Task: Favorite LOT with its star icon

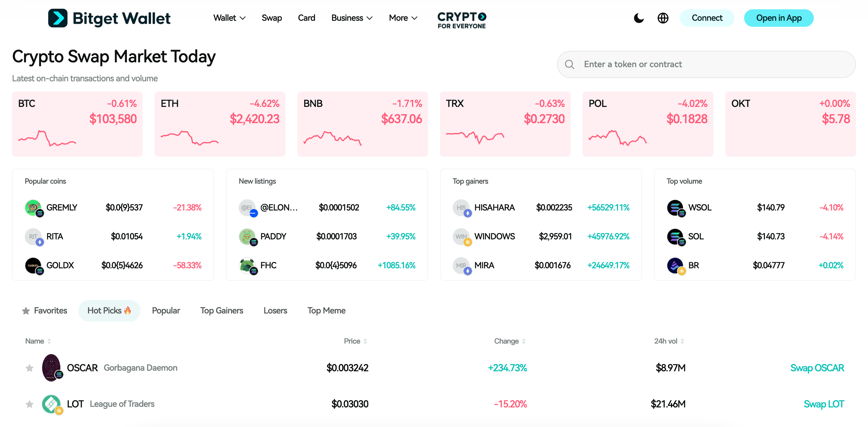Action: 30,404
